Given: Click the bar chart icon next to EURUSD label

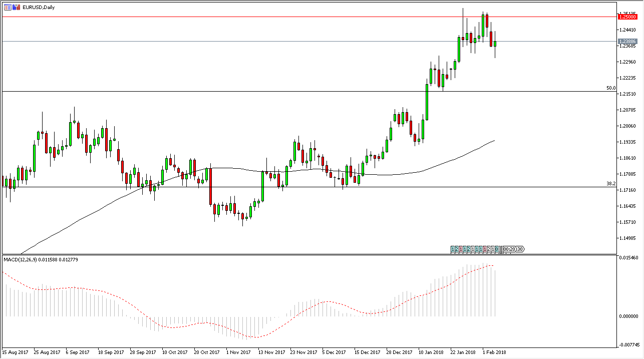Looking at the screenshot, I should tap(17, 7).
